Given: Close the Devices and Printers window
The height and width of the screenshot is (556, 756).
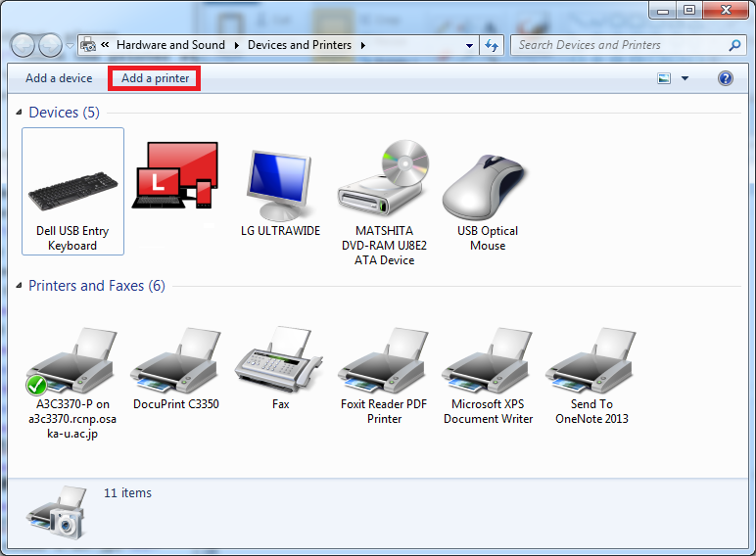Looking at the screenshot, I should (x=726, y=10).
